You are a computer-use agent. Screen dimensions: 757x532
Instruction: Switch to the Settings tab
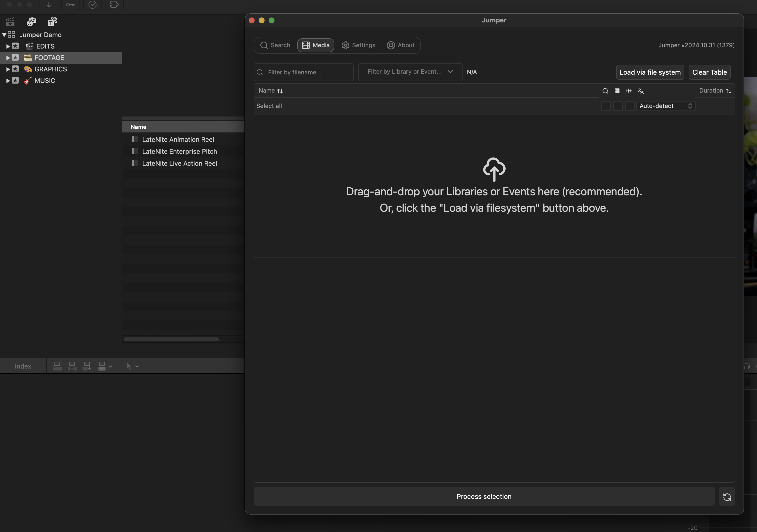point(358,45)
